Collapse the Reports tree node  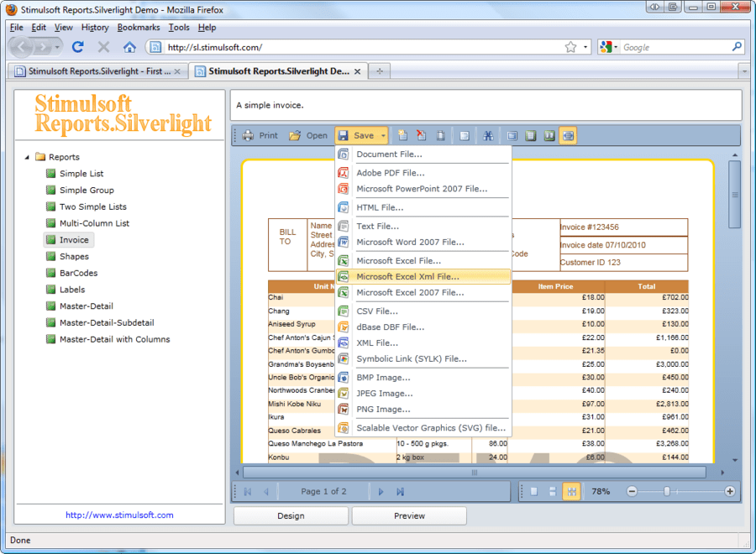(27, 157)
